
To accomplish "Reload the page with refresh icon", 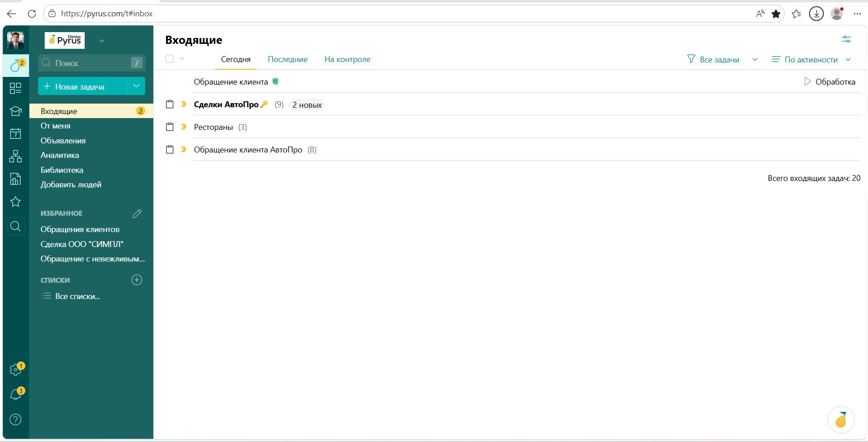I will click(x=32, y=14).
